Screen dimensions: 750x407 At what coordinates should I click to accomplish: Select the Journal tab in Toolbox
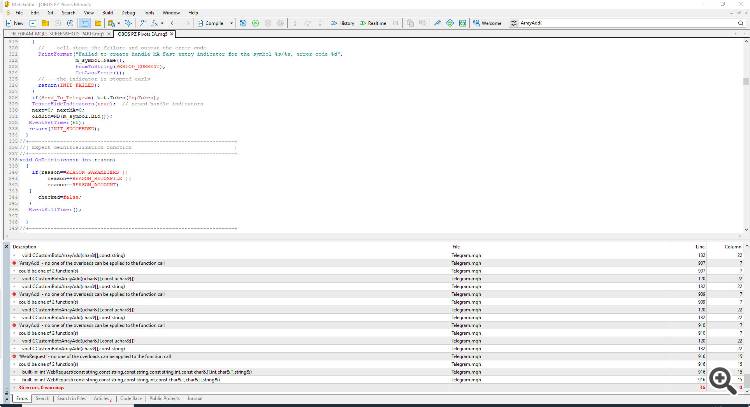(x=194, y=398)
